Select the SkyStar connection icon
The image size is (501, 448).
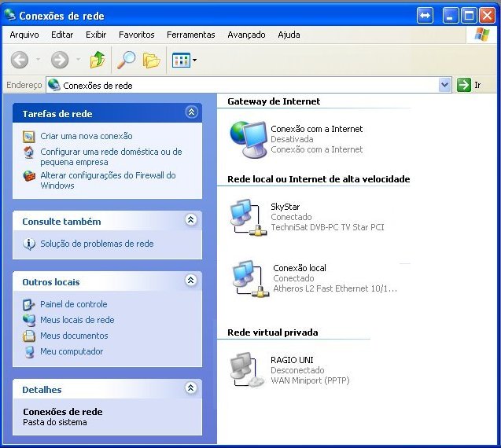point(249,217)
